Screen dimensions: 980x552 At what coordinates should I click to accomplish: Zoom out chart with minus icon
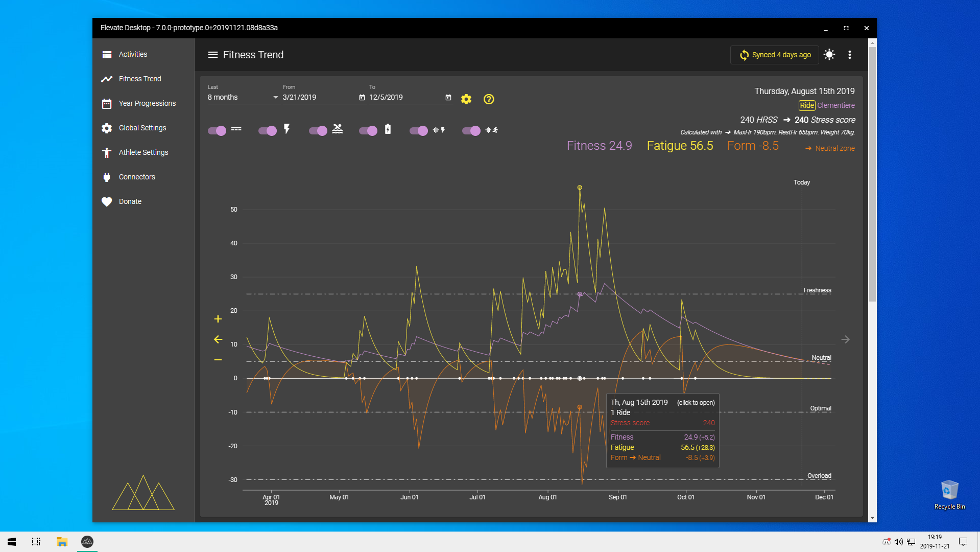pos(218,360)
